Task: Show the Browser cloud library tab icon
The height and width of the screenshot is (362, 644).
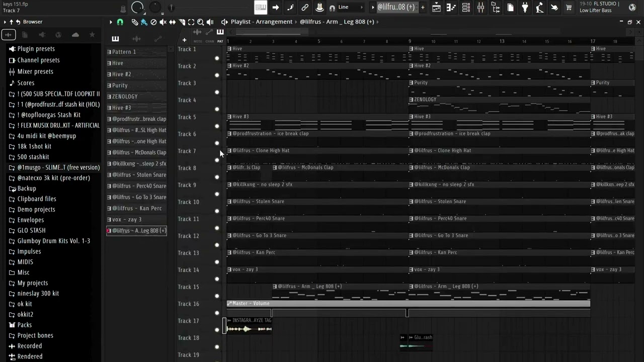Action: tap(75, 35)
